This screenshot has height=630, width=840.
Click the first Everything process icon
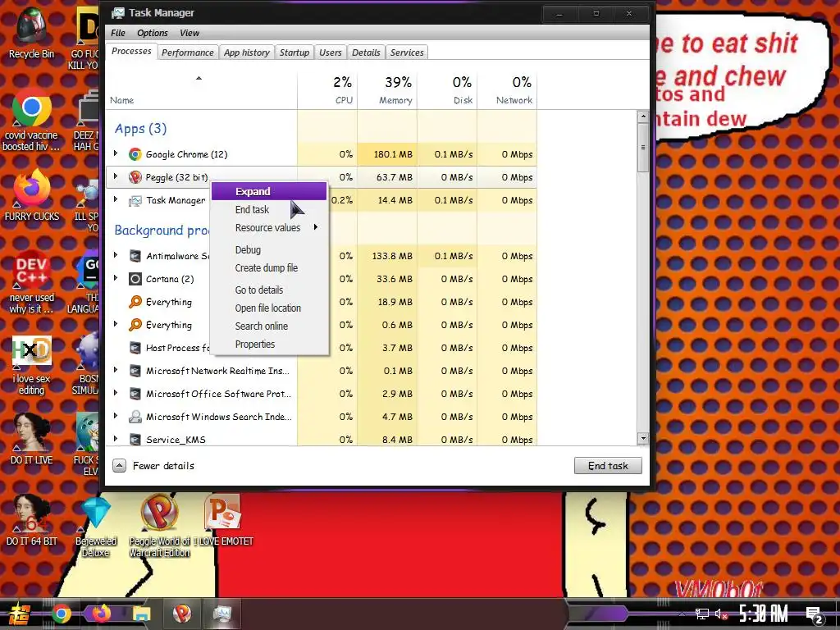[x=135, y=302]
